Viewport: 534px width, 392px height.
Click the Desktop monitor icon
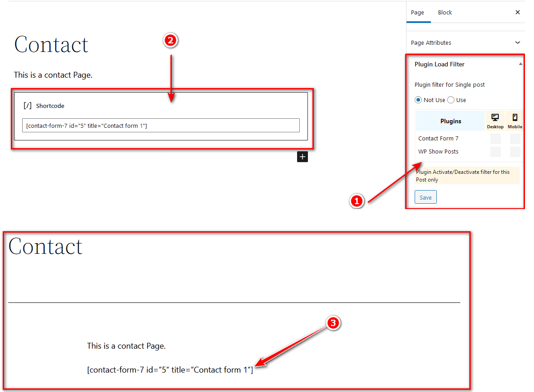[x=495, y=117]
